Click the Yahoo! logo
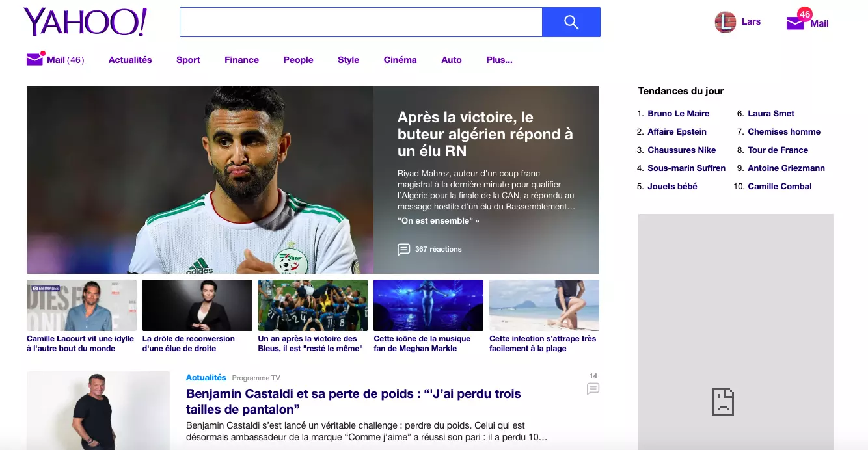Image resolution: width=868 pixels, height=450 pixels. 85,22
